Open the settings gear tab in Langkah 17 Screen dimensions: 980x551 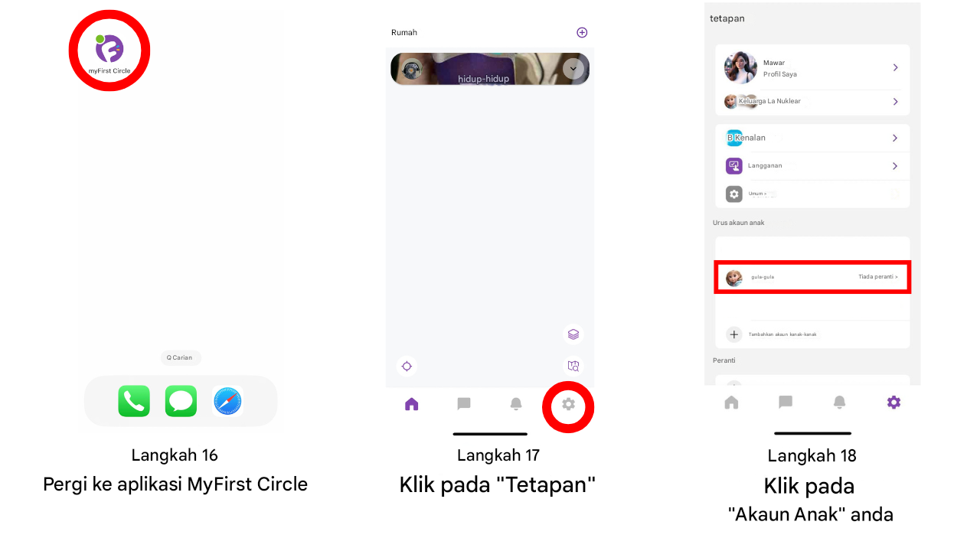(568, 404)
